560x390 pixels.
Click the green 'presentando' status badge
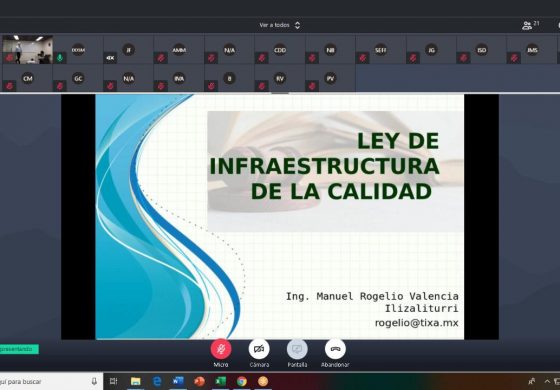point(19,349)
